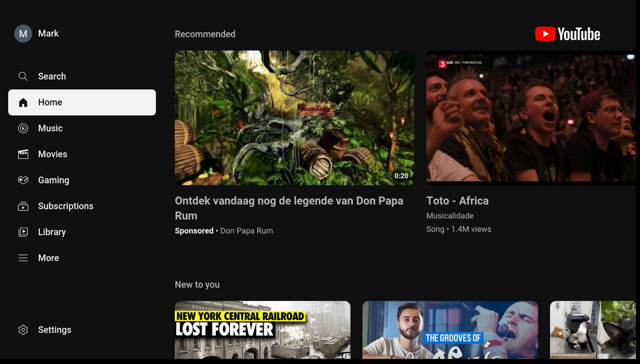The image size is (640, 364).
Task: Click Mark's profile avatar circle
Action: pos(23,34)
